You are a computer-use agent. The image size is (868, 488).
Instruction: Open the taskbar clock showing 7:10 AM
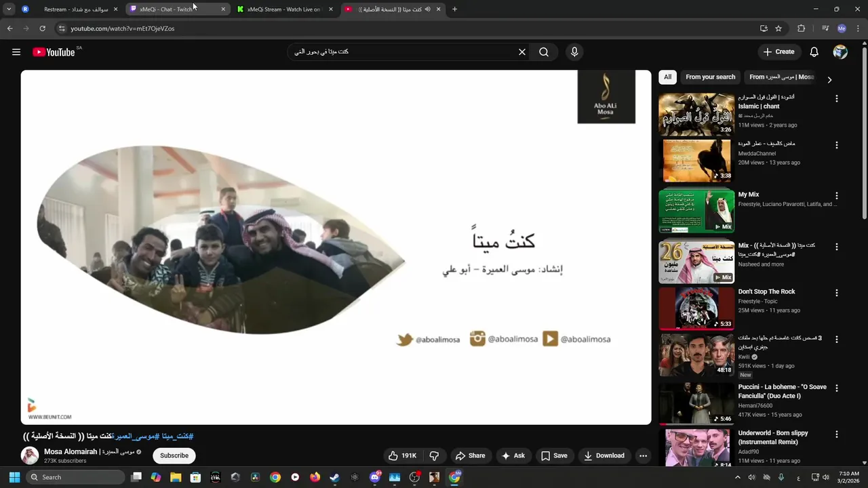tap(849, 477)
